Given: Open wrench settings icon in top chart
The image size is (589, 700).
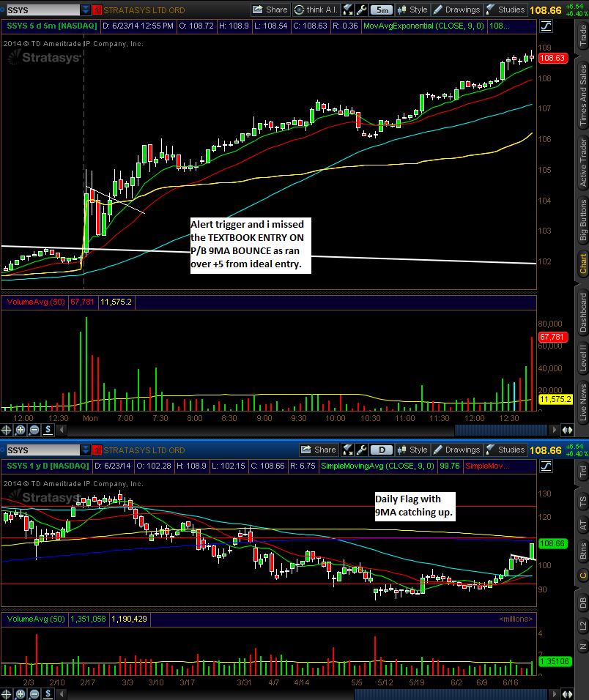Looking at the screenshot, I should click(x=362, y=10).
